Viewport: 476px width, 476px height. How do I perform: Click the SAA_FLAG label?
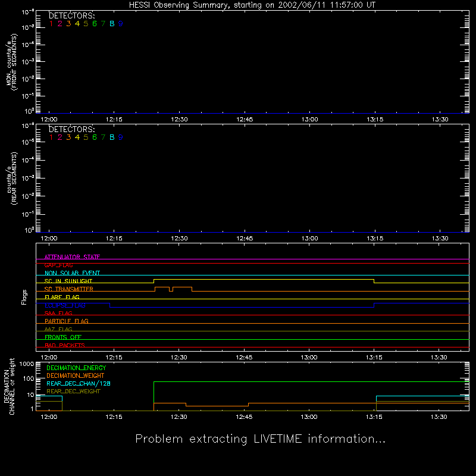[58, 313]
